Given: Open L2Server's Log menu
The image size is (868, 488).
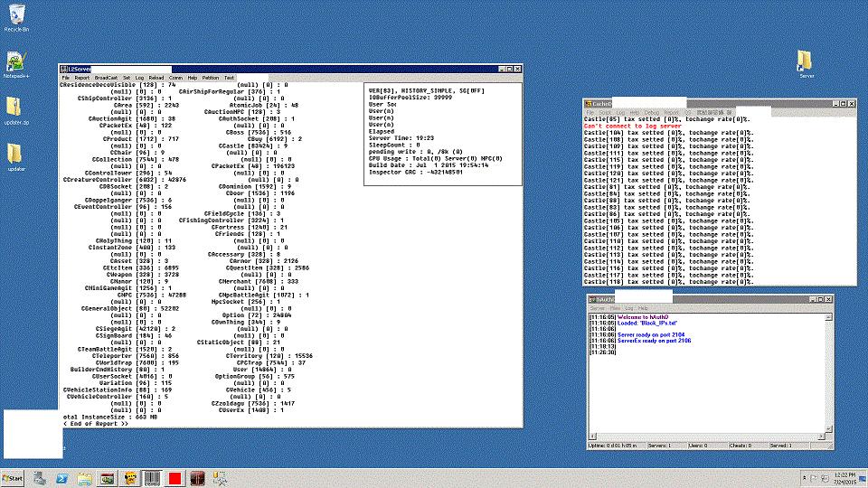Looking at the screenshot, I should point(139,78).
